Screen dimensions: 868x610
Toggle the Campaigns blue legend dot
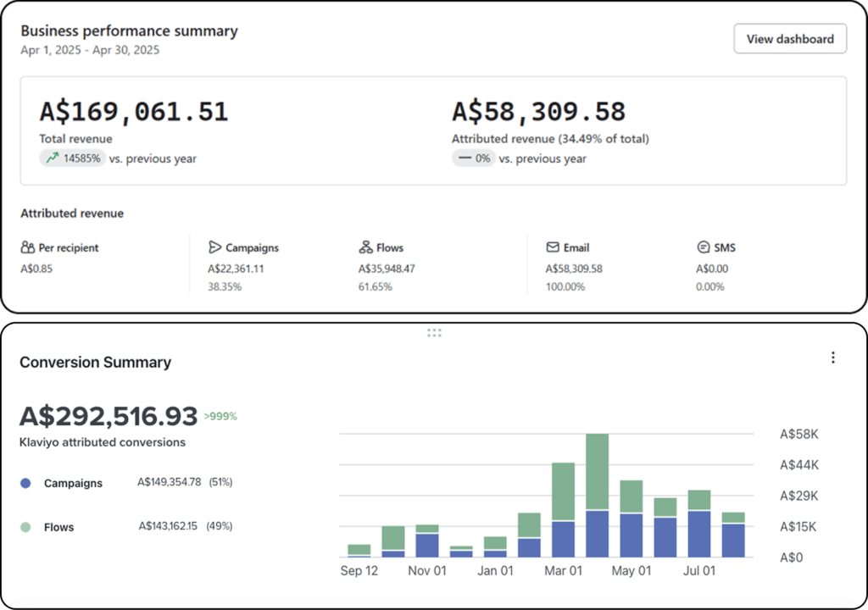point(25,483)
